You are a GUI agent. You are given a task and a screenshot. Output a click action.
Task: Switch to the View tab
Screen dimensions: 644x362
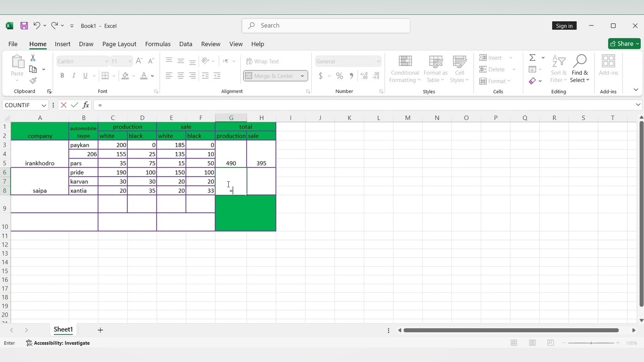pos(236,44)
